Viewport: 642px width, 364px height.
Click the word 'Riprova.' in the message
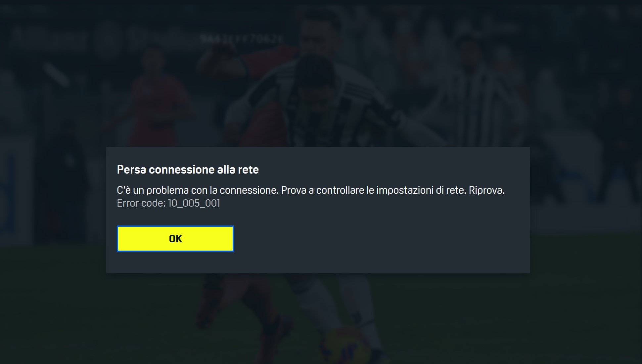click(x=487, y=190)
